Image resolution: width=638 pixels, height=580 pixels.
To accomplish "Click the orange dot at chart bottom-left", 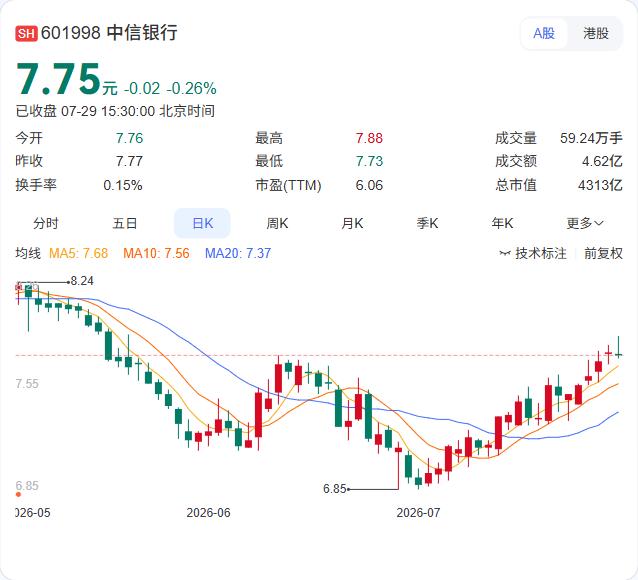I will click(x=18, y=495).
